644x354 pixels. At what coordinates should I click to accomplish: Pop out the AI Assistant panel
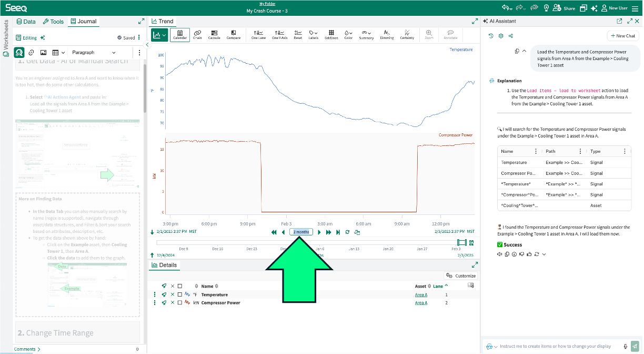click(619, 22)
